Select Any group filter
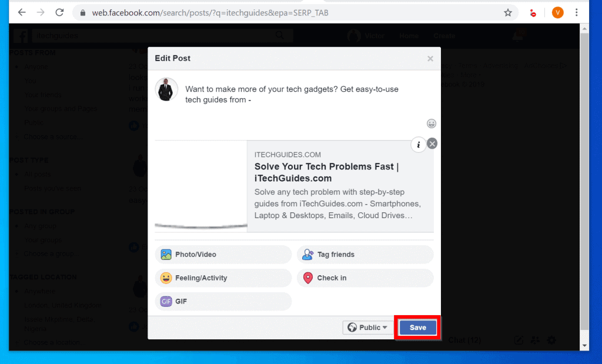The width and height of the screenshot is (602, 364). click(x=41, y=226)
